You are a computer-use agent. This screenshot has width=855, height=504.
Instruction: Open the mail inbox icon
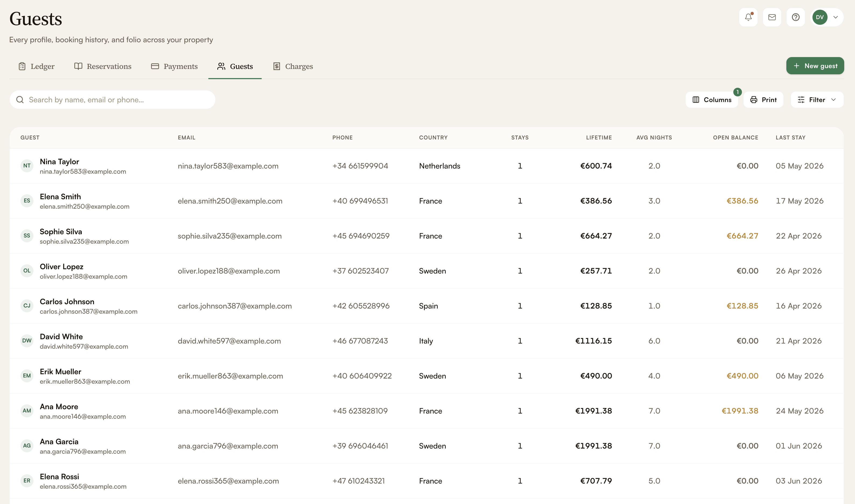tap(772, 17)
